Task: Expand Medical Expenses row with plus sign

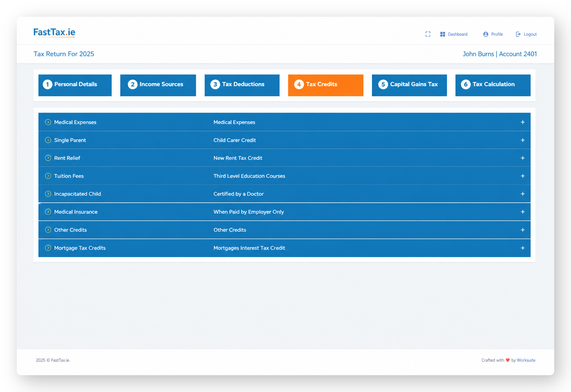Action: coord(522,122)
